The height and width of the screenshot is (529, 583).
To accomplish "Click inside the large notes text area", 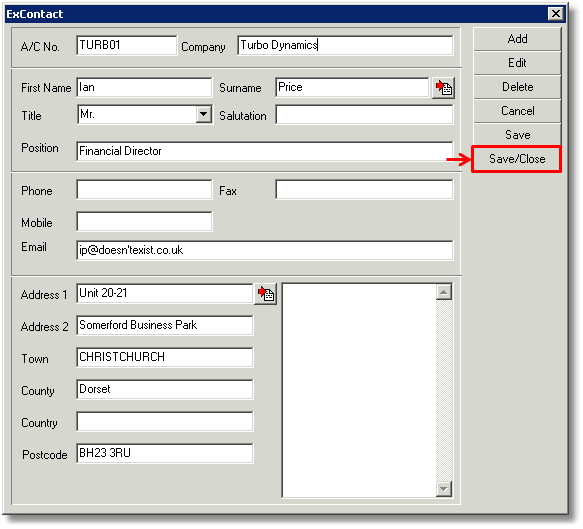I will pyautogui.click(x=359, y=390).
